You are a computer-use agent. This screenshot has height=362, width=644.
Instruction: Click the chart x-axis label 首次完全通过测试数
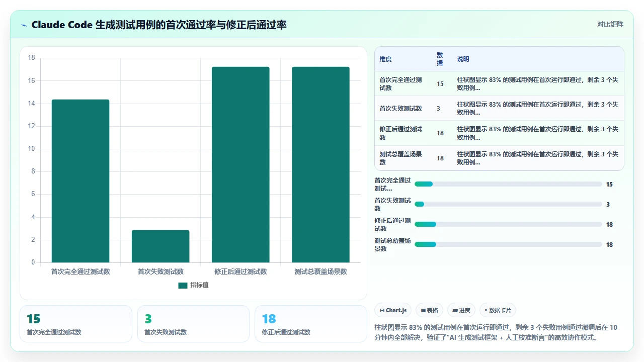[x=80, y=271]
